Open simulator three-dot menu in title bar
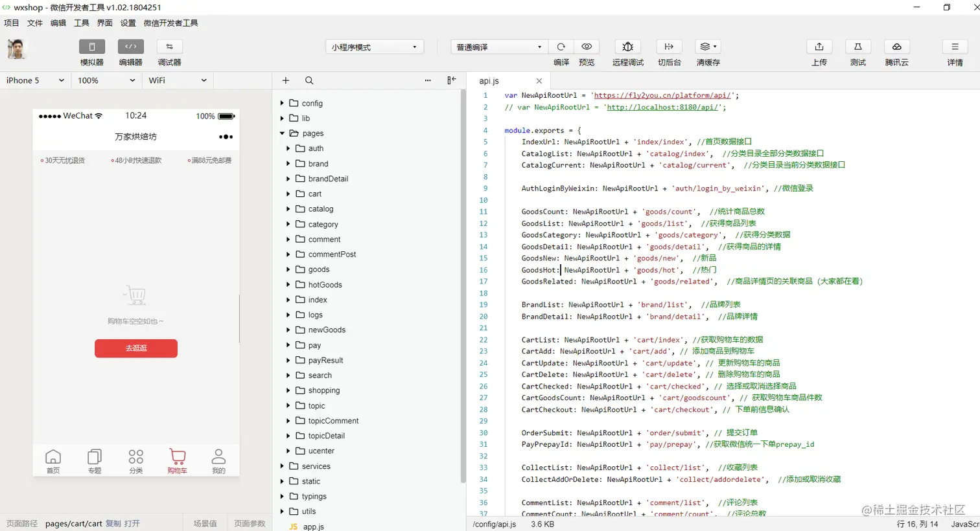Image resolution: width=980 pixels, height=531 pixels. [x=226, y=137]
